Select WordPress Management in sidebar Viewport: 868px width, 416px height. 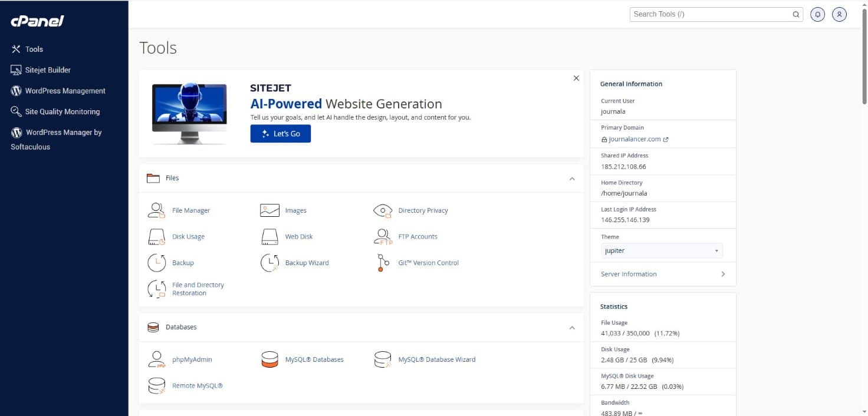tap(58, 91)
